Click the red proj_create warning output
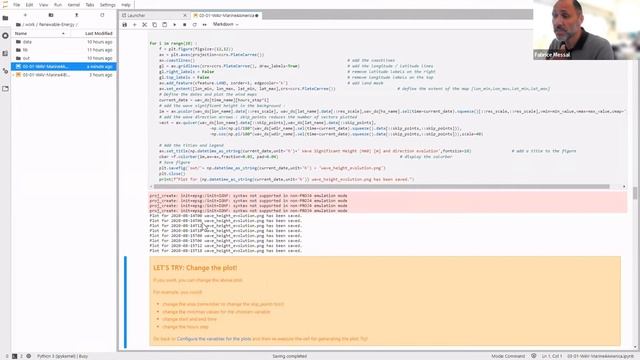This screenshot has width=640, height=360. click(388, 203)
